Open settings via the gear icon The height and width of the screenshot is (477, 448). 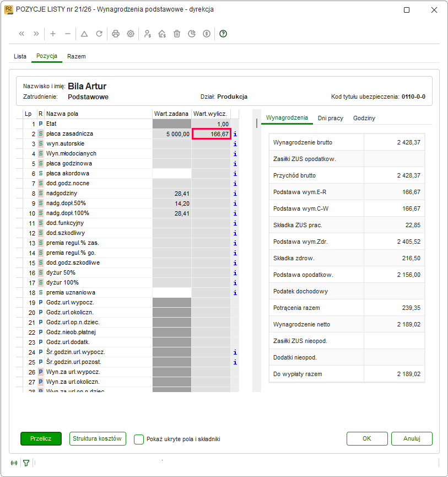click(x=131, y=34)
